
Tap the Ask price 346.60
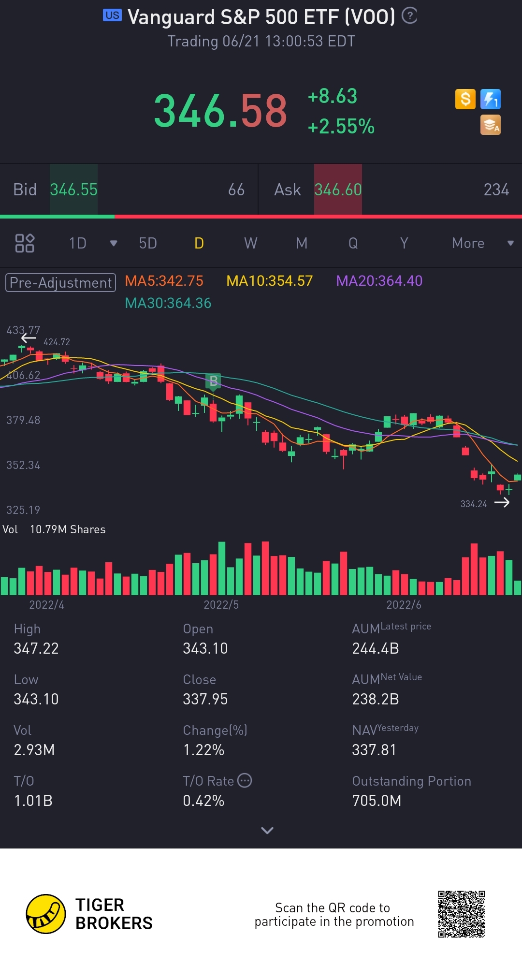(x=338, y=190)
